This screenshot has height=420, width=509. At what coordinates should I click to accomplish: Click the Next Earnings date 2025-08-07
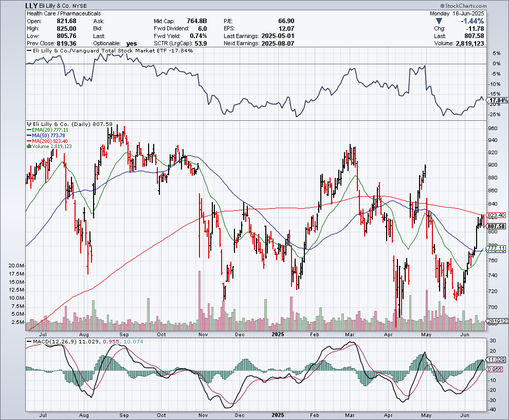(278, 44)
